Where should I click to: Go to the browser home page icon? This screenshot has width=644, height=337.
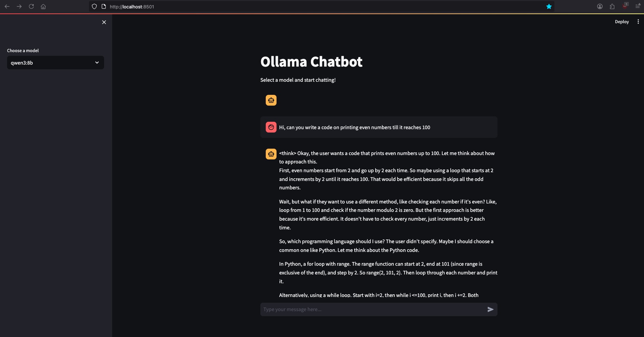43,6
